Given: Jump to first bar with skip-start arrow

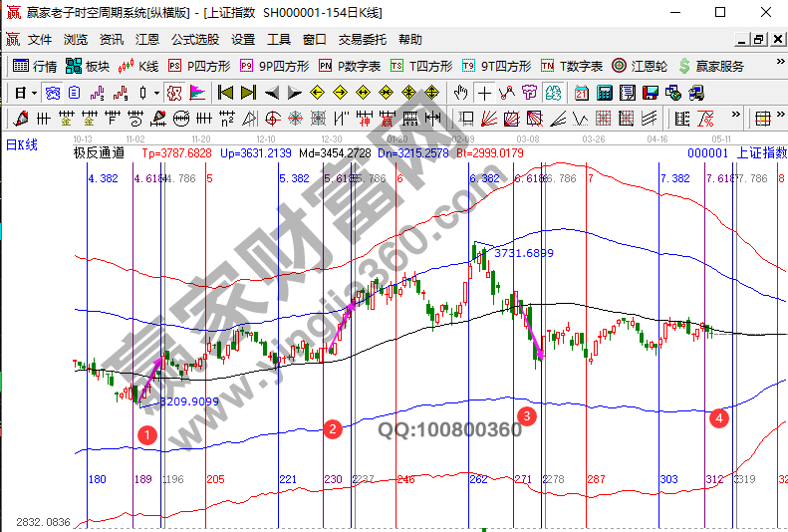Looking at the screenshot, I should coord(225,93).
